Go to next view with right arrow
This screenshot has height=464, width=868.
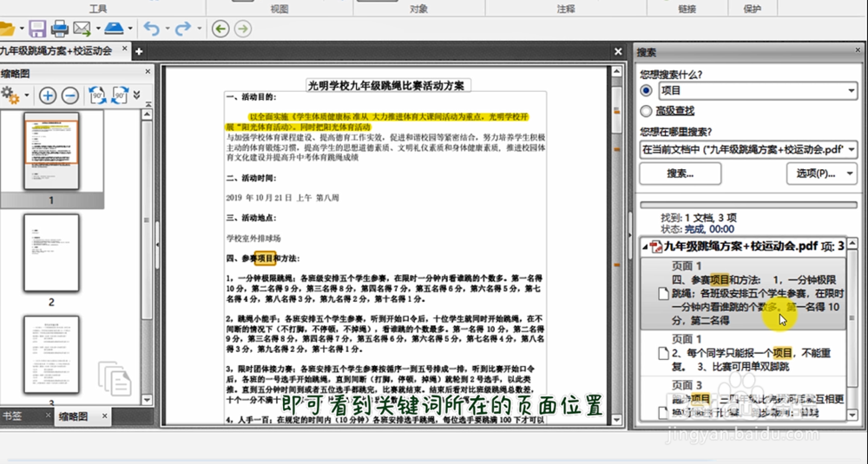242,29
